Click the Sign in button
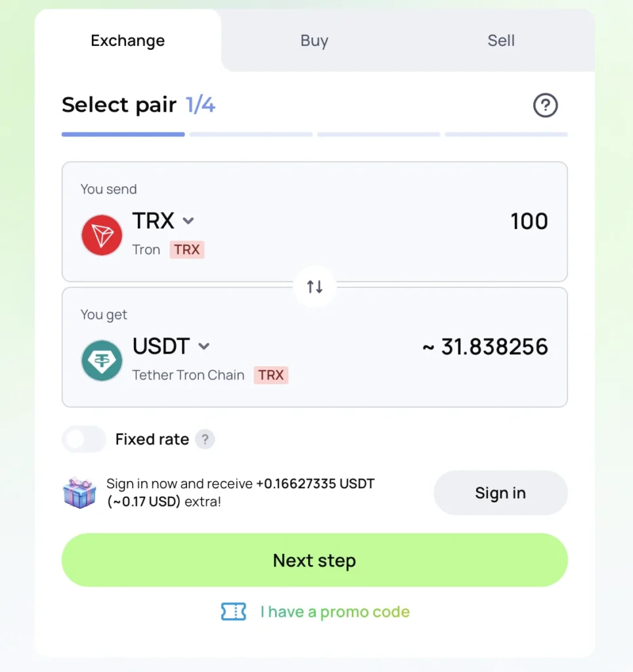The width and height of the screenshot is (633, 672). coord(500,493)
